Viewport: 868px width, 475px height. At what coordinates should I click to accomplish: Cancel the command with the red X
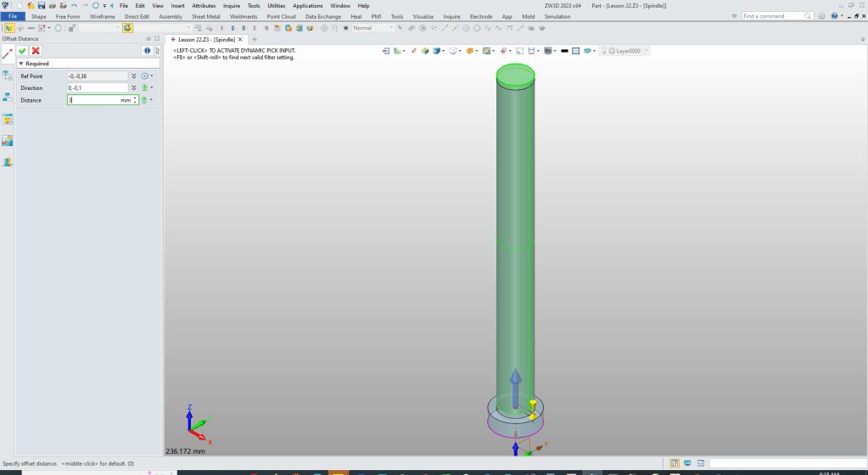point(36,51)
